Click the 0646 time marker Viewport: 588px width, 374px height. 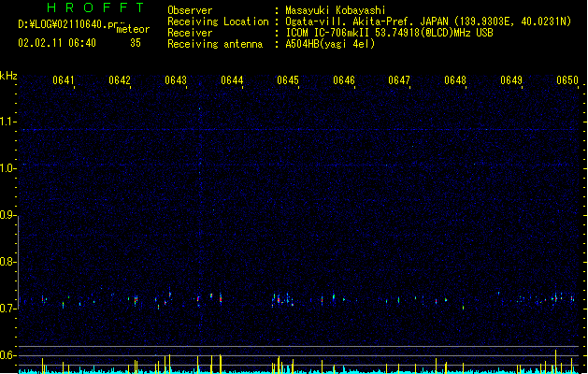[x=344, y=80]
